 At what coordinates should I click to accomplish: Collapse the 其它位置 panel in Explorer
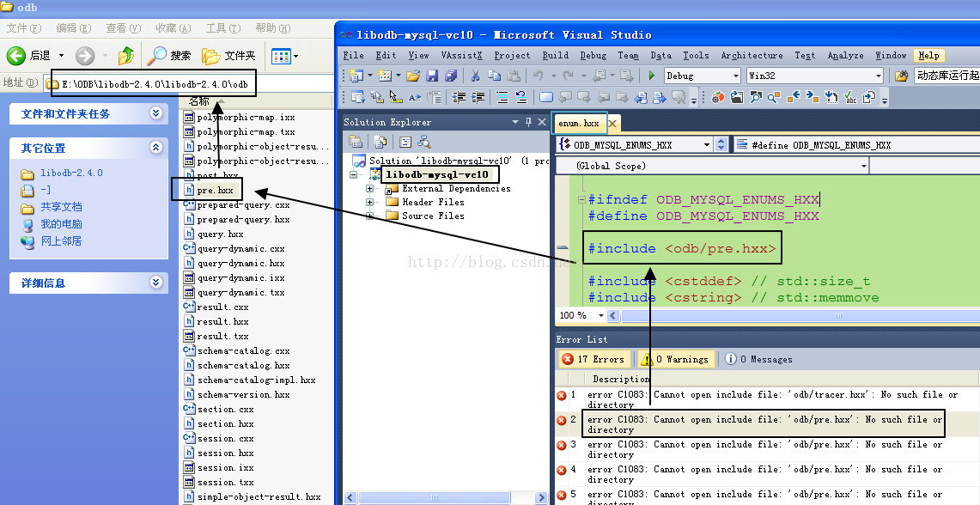point(155,148)
